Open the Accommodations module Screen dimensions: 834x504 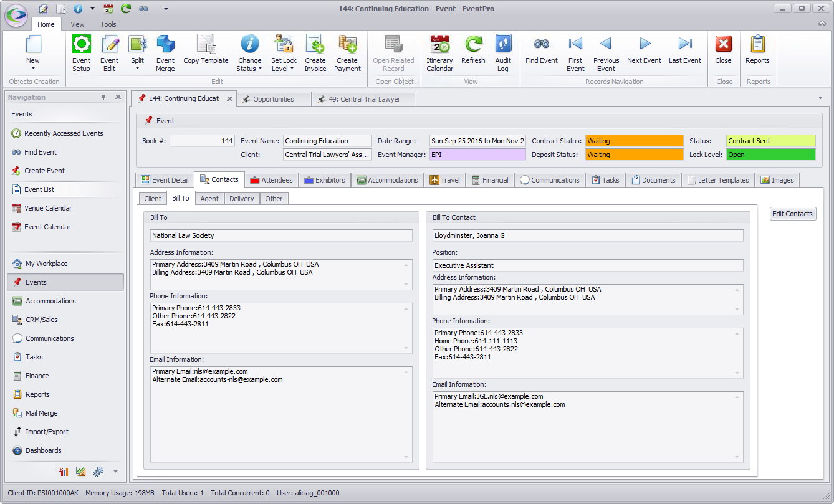[50, 301]
